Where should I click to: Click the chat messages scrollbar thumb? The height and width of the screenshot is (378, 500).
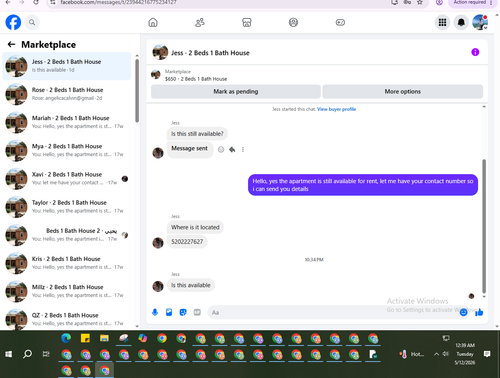(x=484, y=226)
